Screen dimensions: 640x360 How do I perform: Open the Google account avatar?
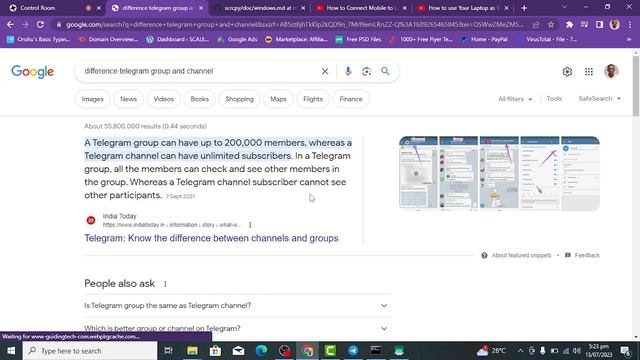[x=611, y=71]
